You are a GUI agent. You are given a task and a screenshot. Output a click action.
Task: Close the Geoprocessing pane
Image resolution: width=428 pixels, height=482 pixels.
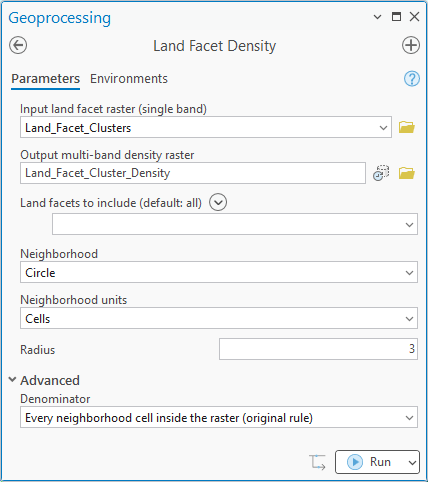tap(414, 17)
